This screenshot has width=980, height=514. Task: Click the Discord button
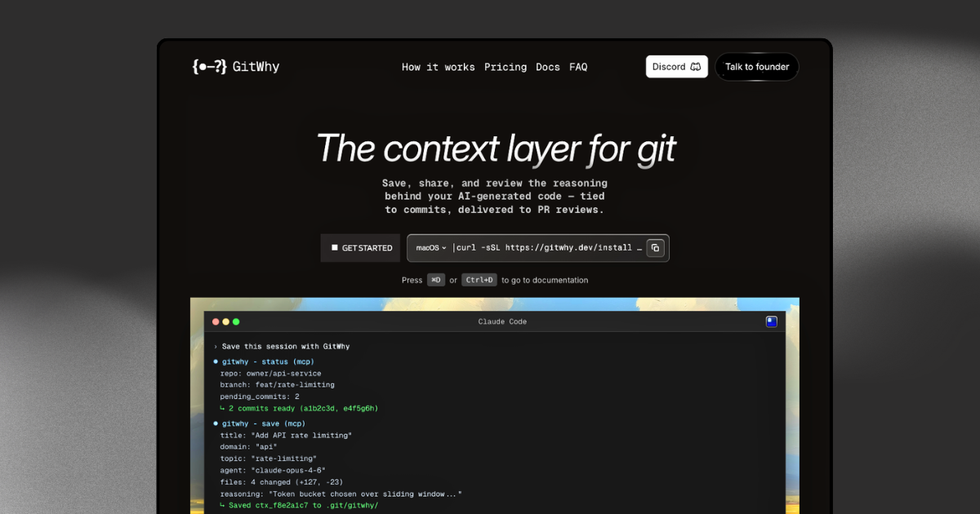[676, 66]
